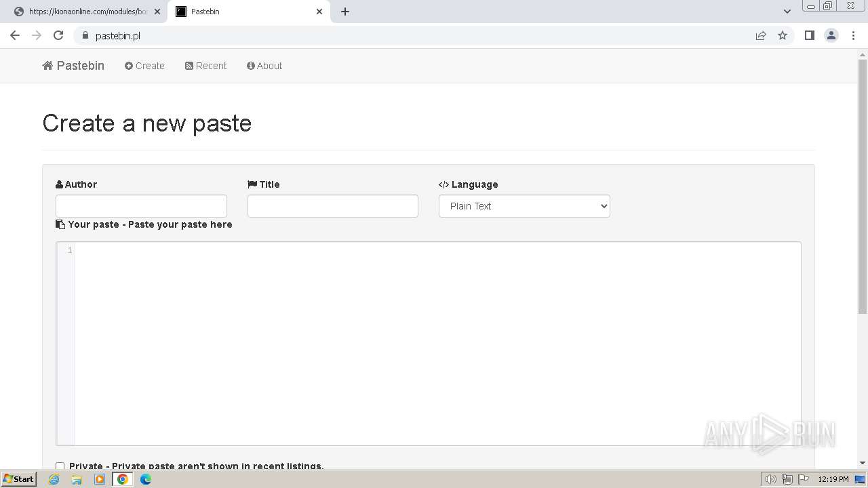
Task: Click the site lock icon in address bar
Action: (x=85, y=35)
